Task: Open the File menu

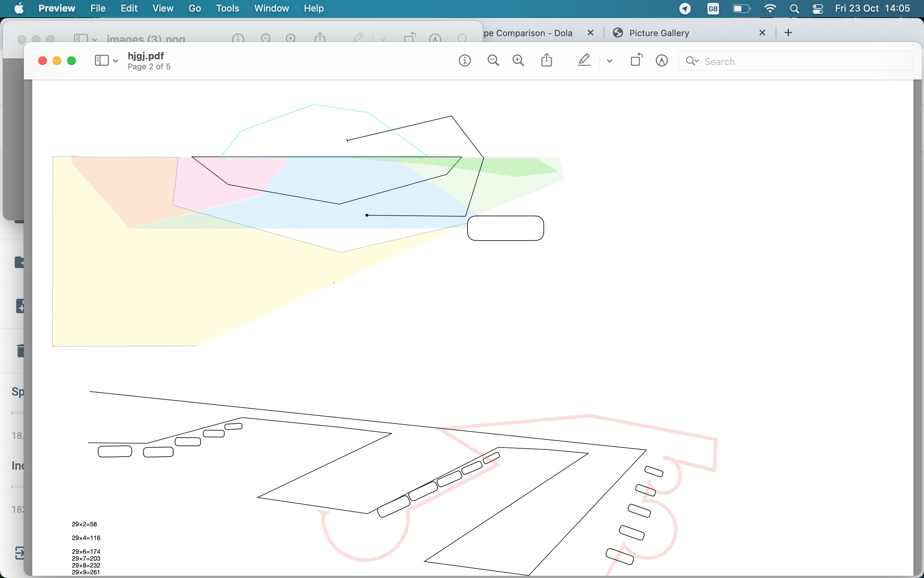Action: pyautogui.click(x=98, y=8)
